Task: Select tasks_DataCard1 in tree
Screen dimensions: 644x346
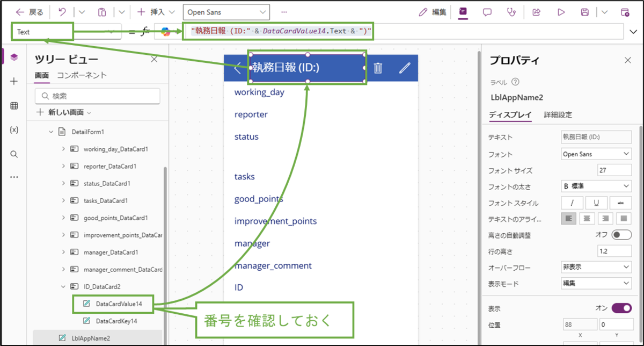Action: click(x=106, y=200)
